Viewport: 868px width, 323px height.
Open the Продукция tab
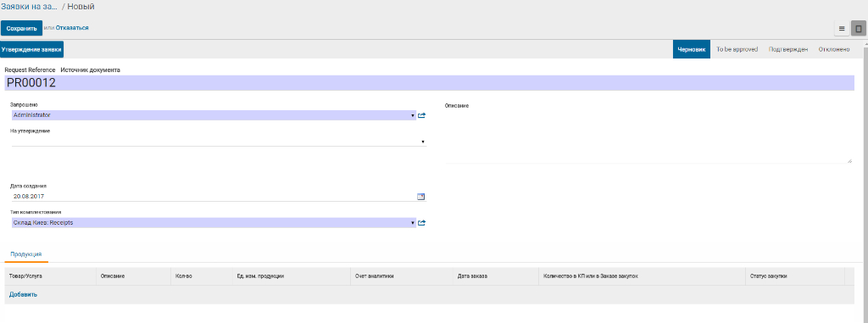(26, 253)
